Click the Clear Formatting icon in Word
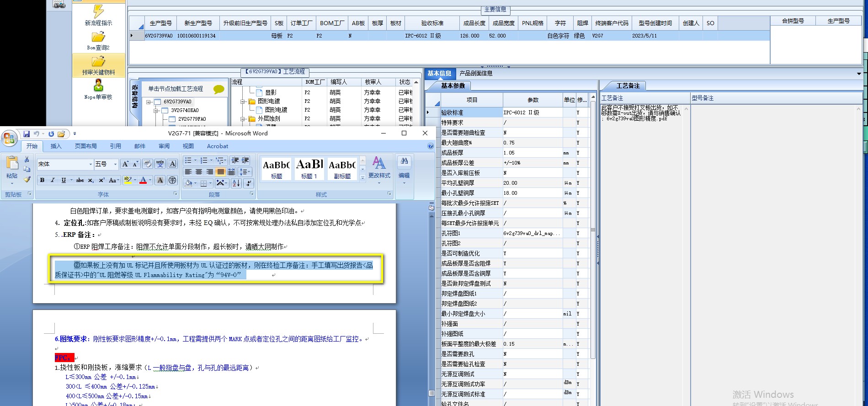Viewport: 868px width, 406px height. (147, 164)
